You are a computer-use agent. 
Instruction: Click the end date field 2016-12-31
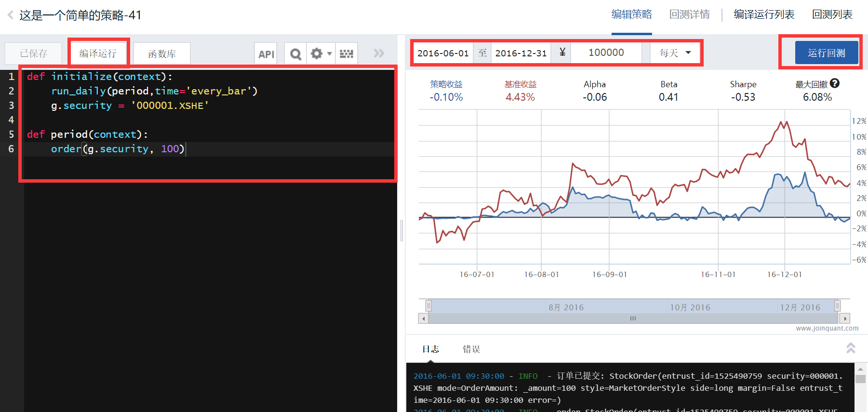tap(521, 53)
